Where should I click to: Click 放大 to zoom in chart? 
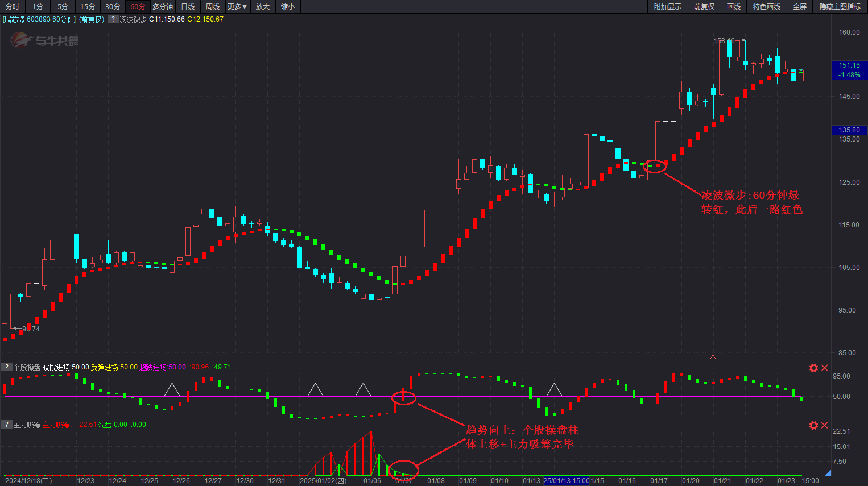263,7
